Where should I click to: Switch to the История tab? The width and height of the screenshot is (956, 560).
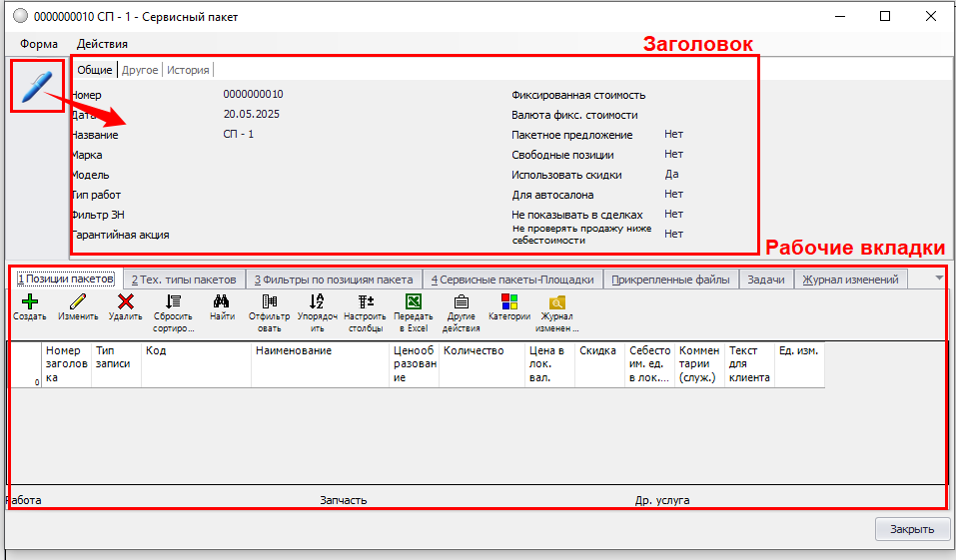click(188, 70)
